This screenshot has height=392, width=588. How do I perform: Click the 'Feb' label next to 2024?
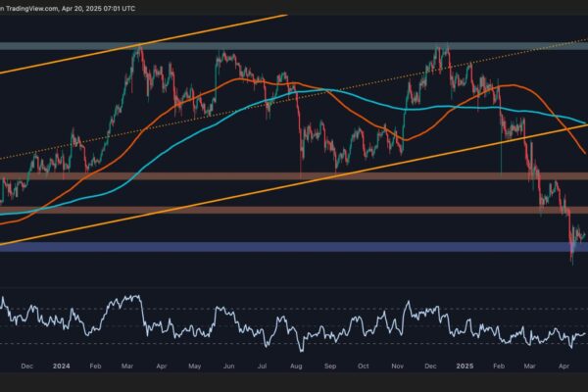click(95, 367)
